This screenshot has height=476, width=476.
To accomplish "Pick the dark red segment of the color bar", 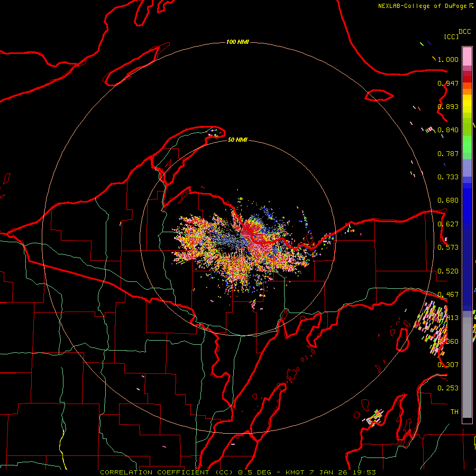I will click(x=467, y=79).
